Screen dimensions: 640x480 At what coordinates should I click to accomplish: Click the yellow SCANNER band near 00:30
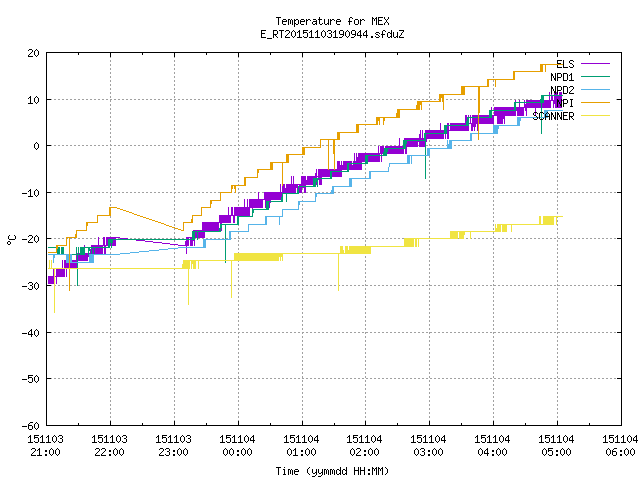(x=258, y=257)
